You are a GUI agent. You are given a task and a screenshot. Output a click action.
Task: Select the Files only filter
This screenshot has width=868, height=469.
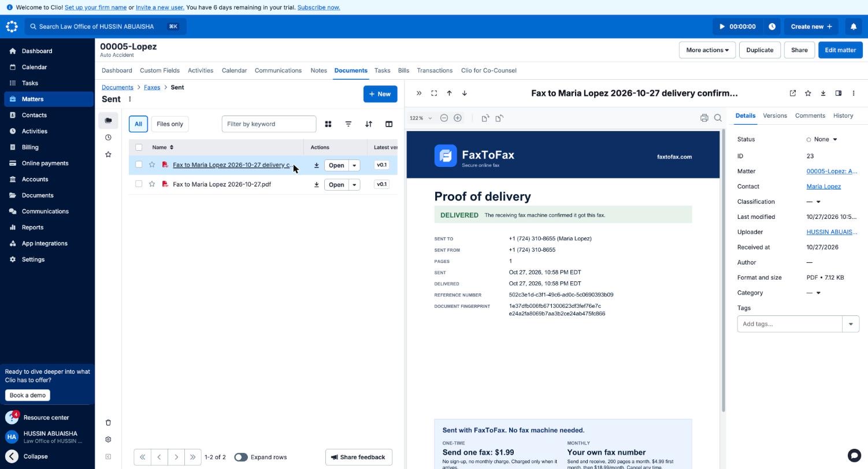tap(170, 124)
